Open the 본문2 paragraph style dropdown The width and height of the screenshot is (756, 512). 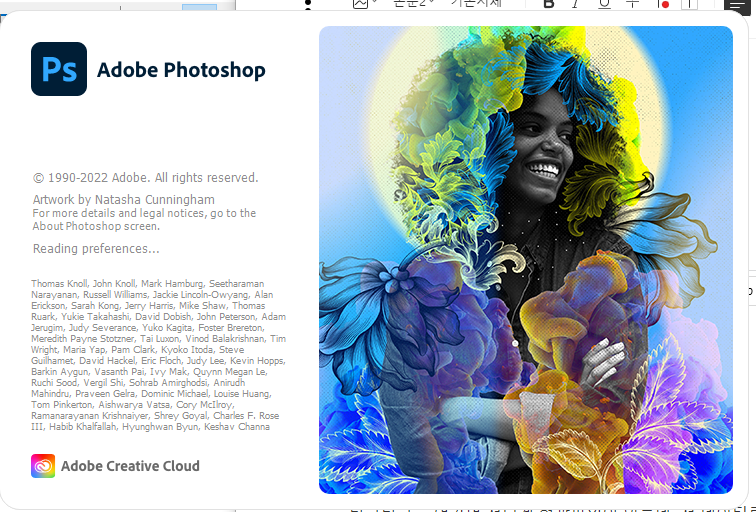(x=414, y=4)
